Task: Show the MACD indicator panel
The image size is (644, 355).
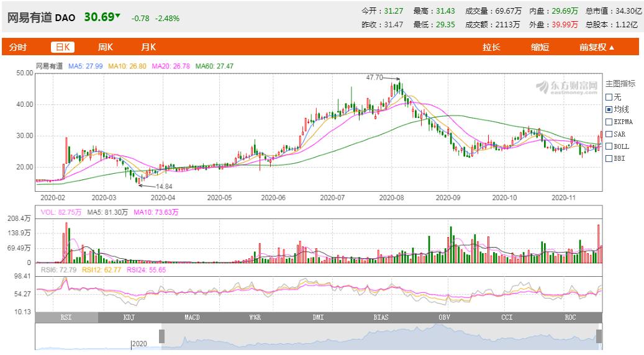Action: coord(192,317)
